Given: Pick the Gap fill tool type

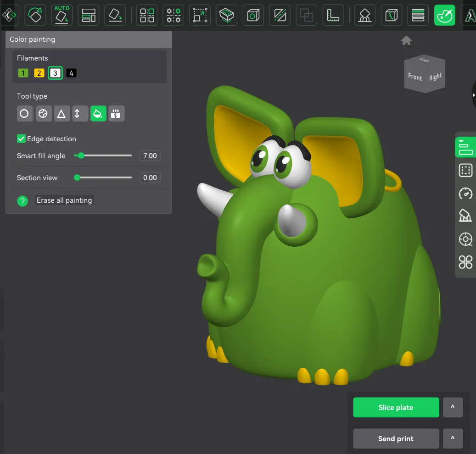Looking at the screenshot, I should pyautogui.click(x=117, y=114).
